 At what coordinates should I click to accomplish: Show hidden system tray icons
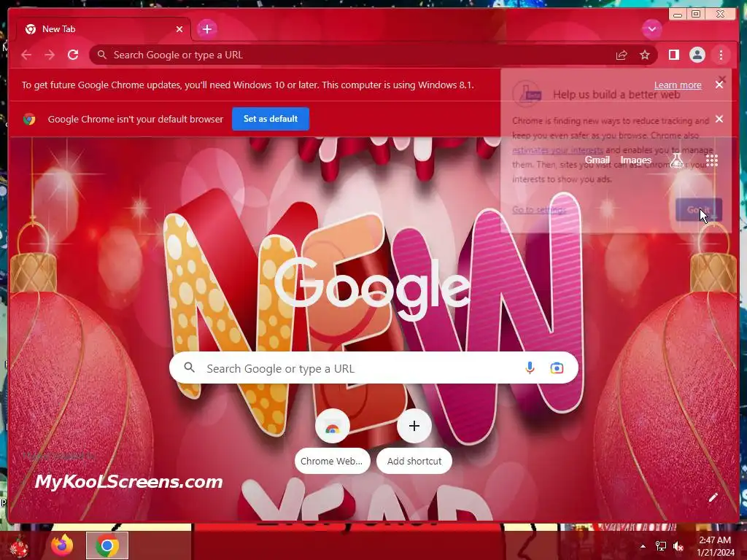[643, 547]
